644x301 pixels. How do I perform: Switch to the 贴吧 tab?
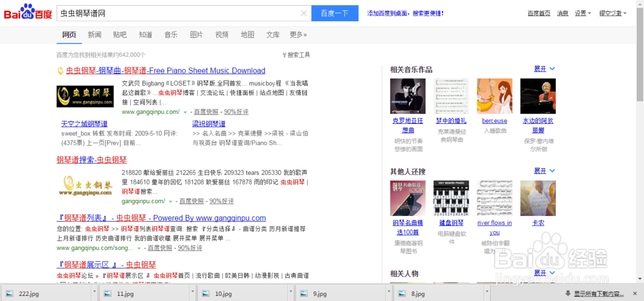click(120, 35)
